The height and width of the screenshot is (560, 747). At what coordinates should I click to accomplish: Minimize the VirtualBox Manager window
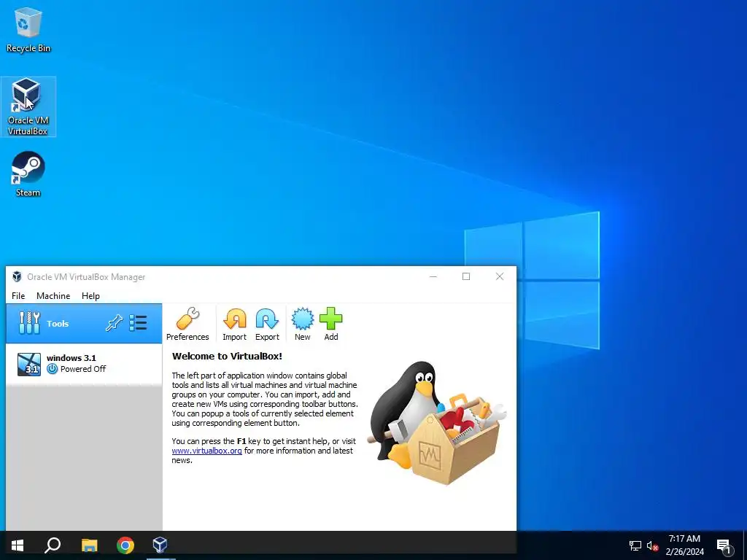pos(433,276)
